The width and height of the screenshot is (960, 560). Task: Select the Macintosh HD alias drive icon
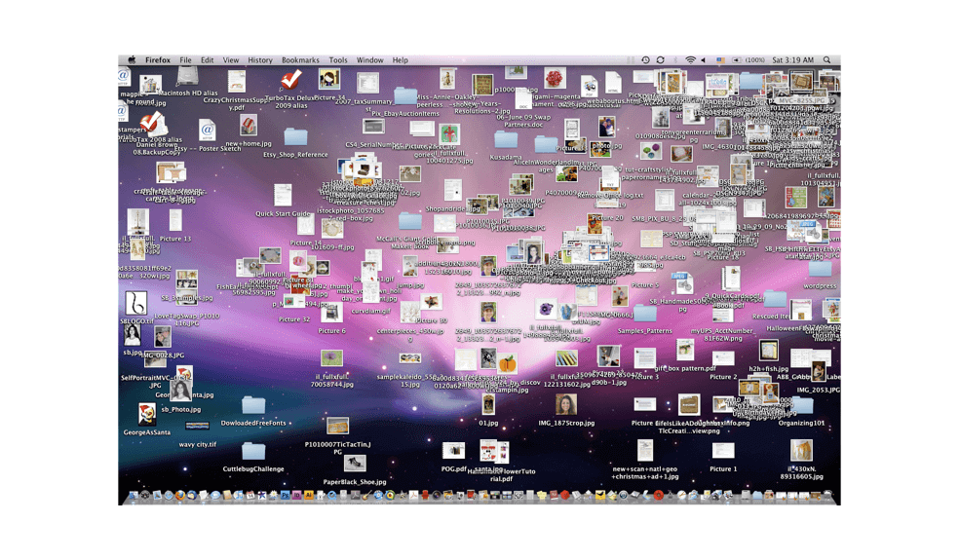tap(187, 77)
